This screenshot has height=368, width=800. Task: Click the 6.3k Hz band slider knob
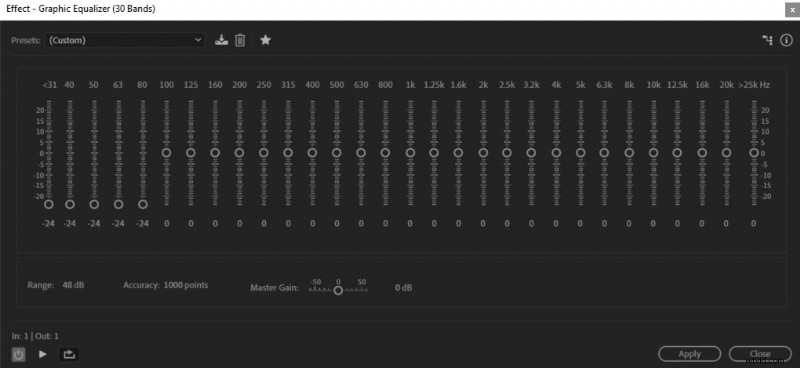click(604, 152)
